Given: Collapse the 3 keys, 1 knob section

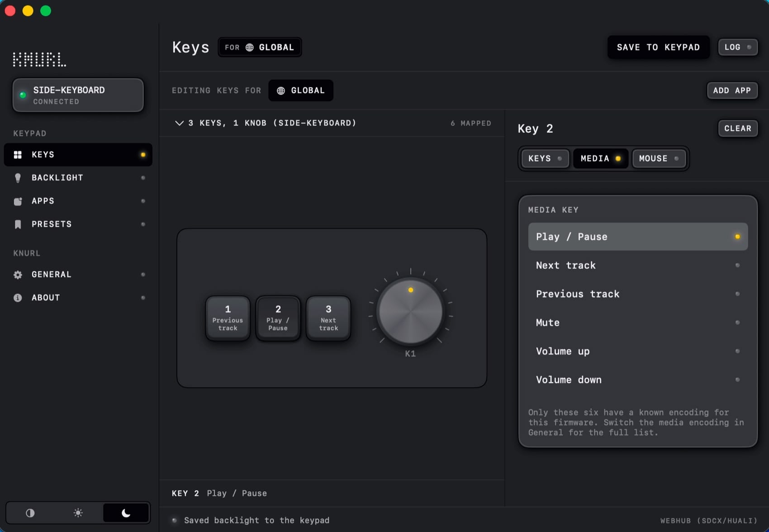Looking at the screenshot, I should coord(179,123).
